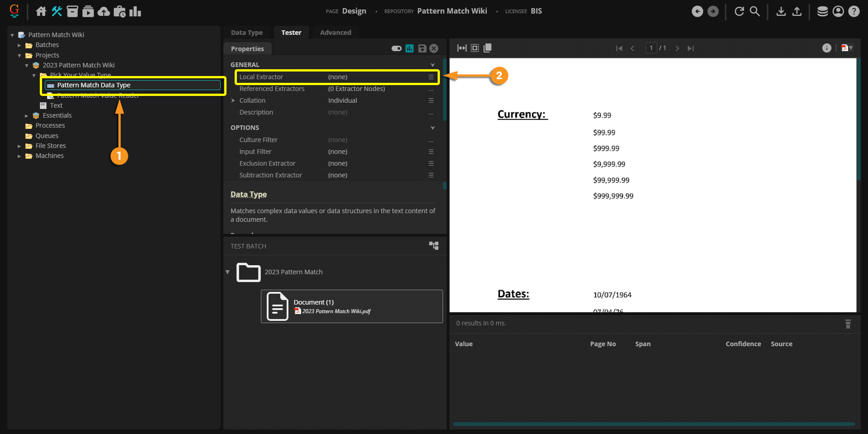The height and width of the screenshot is (434, 868).
Task: Collapse the 2023 Pattern Match batch folder
Action: tap(227, 272)
